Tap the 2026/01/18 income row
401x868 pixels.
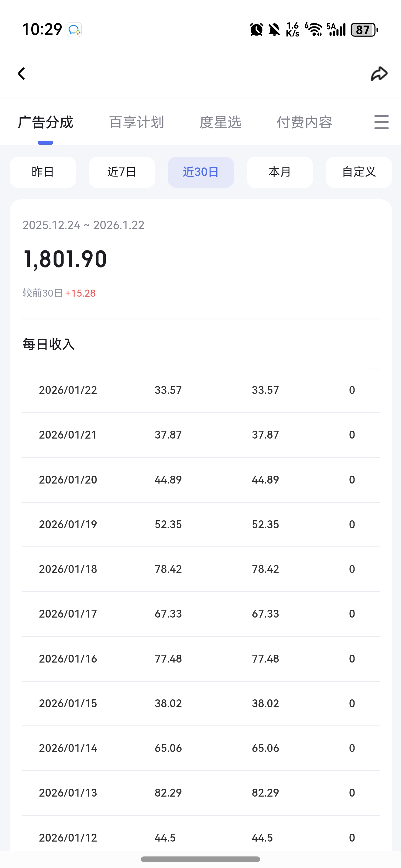[201, 569]
